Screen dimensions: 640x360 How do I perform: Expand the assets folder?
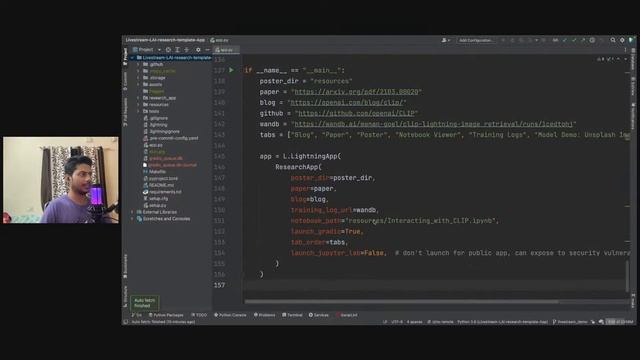pyautogui.click(x=138, y=84)
